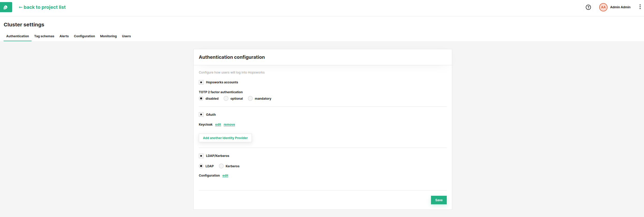Open the three-dot user menu
The height and width of the screenshot is (217, 644).
[640, 7]
